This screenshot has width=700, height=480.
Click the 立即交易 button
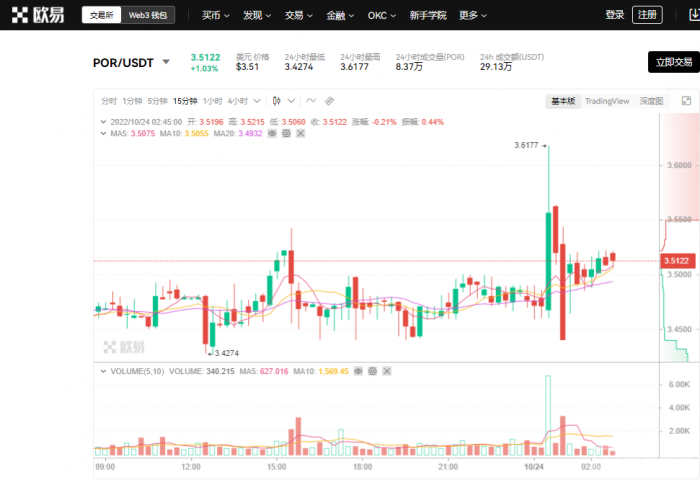[x=673, y=62]
